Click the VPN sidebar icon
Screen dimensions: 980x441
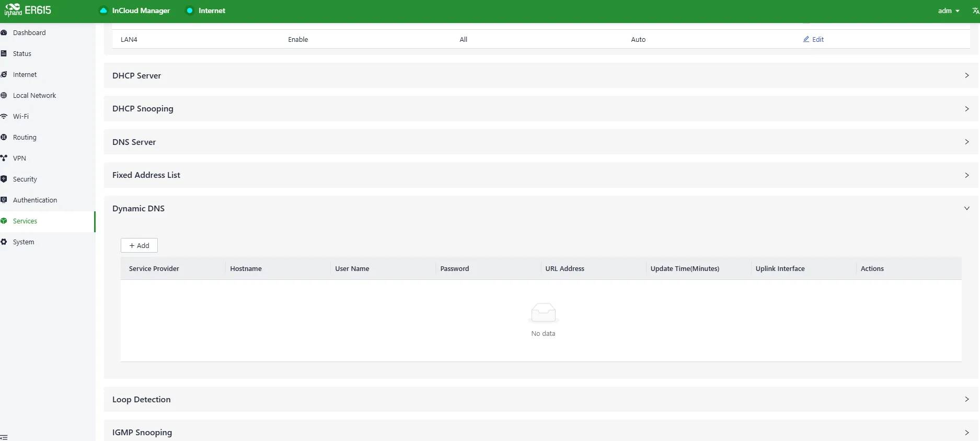point(4,158)
